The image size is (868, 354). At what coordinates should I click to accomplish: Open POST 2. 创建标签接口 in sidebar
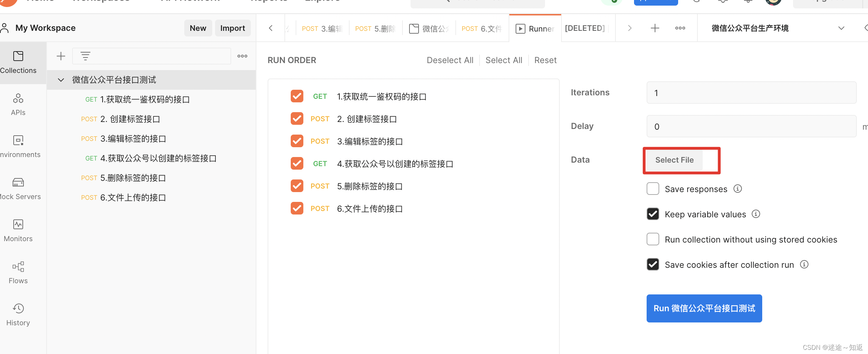(x=151, y=119)
